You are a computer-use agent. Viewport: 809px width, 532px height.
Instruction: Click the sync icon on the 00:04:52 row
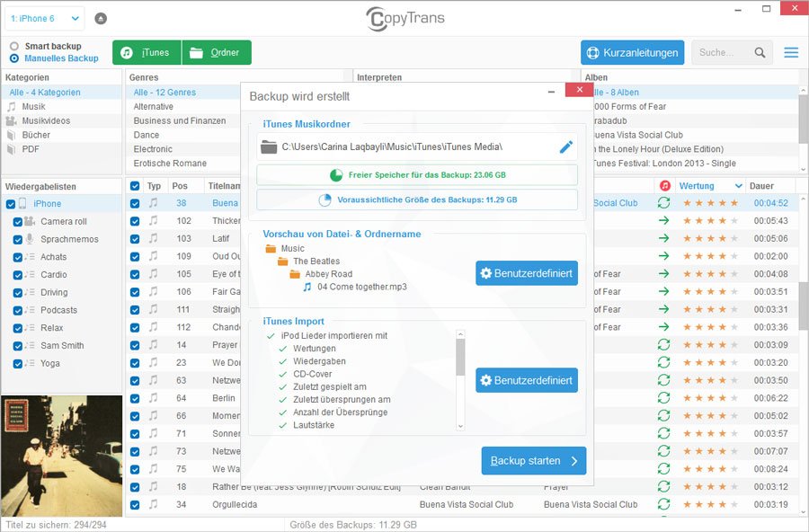(664, 203)
